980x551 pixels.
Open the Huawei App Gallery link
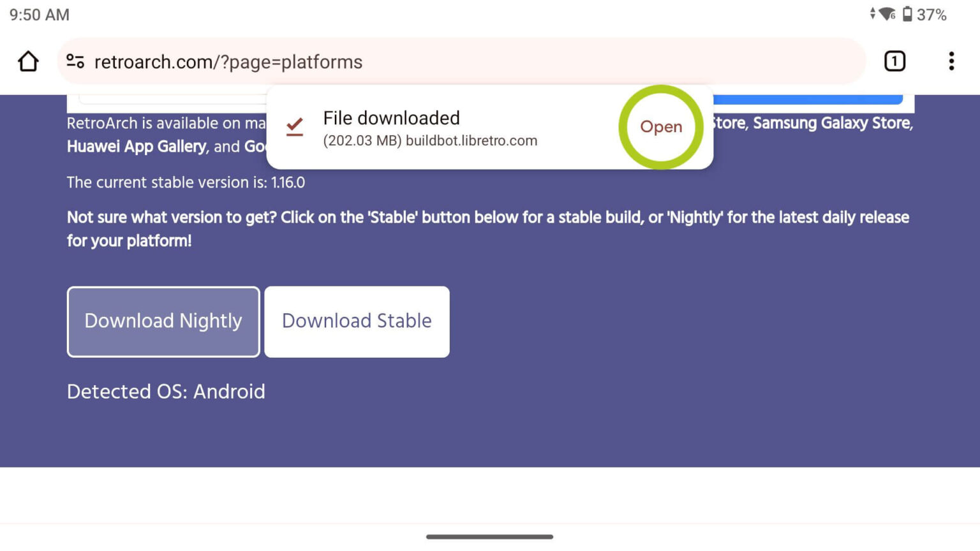click(x=135, y=146)
